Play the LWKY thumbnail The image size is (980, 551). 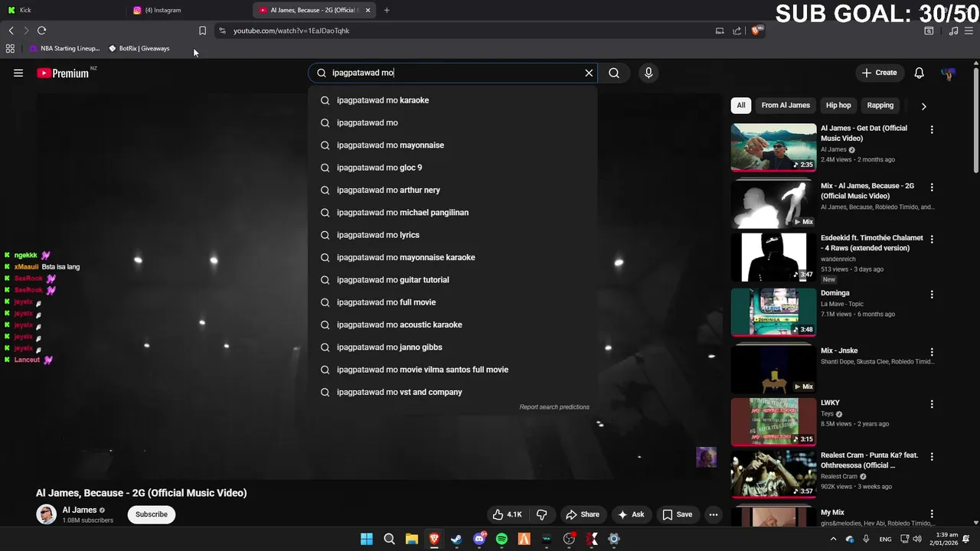tap(773, 422)
